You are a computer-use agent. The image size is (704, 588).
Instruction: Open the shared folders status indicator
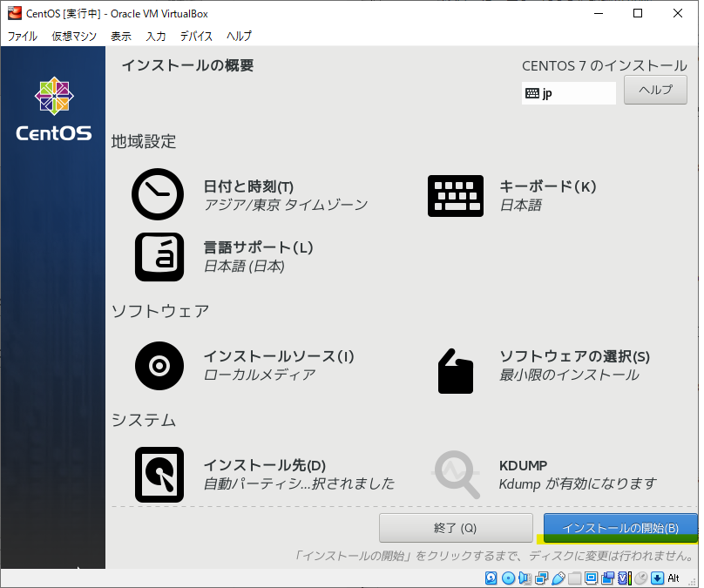point(575,578)
